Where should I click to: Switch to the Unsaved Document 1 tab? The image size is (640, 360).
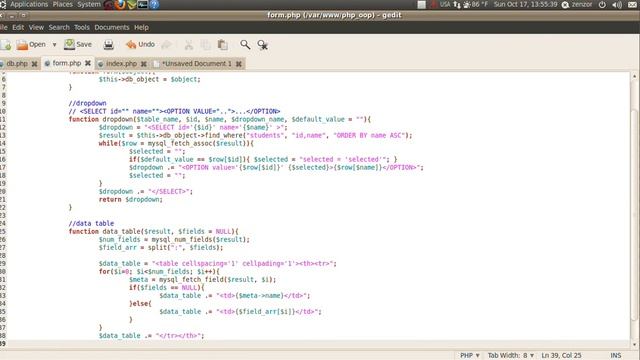tap(197, 64)
